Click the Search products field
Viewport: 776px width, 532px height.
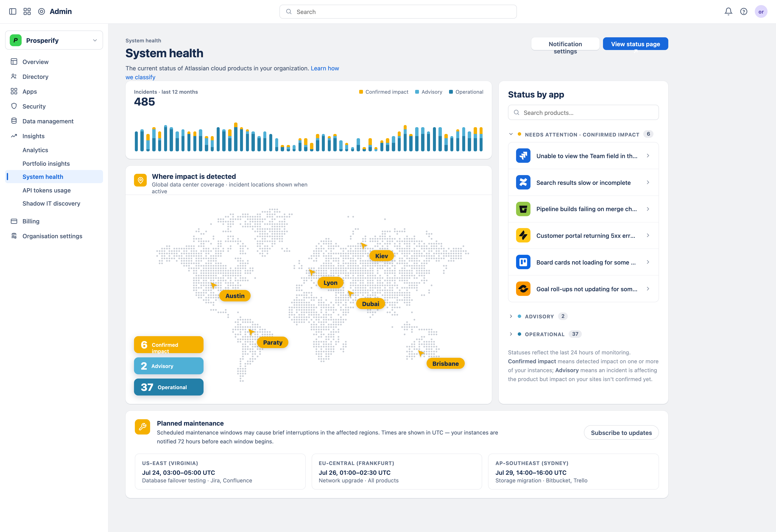click(583, 113)
